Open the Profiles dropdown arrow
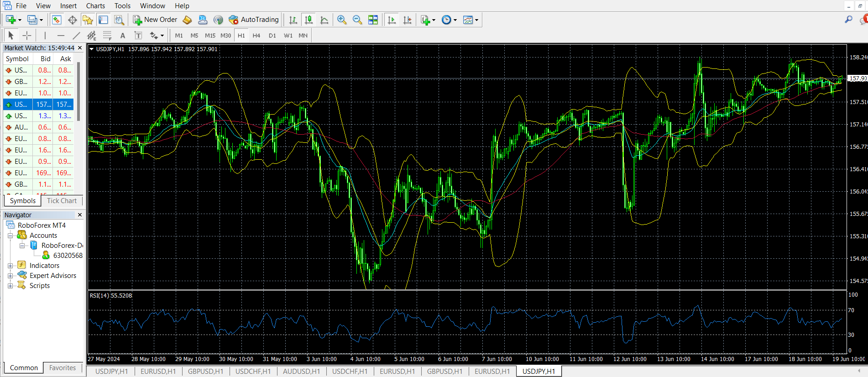The image size is (868, 377). point(41,20)
